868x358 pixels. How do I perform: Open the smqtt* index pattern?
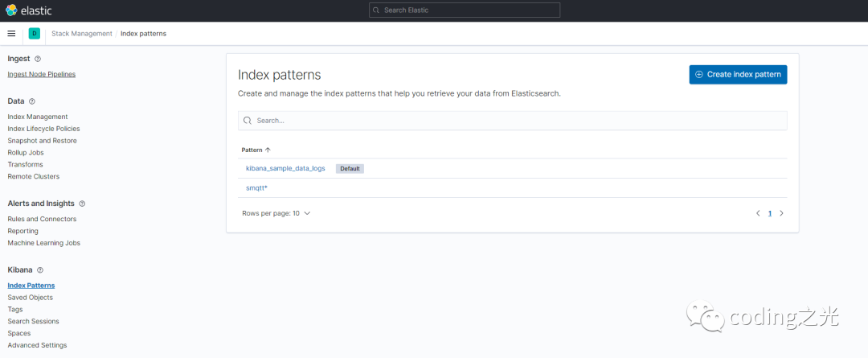pyautogui.click(x=256, y=187)
